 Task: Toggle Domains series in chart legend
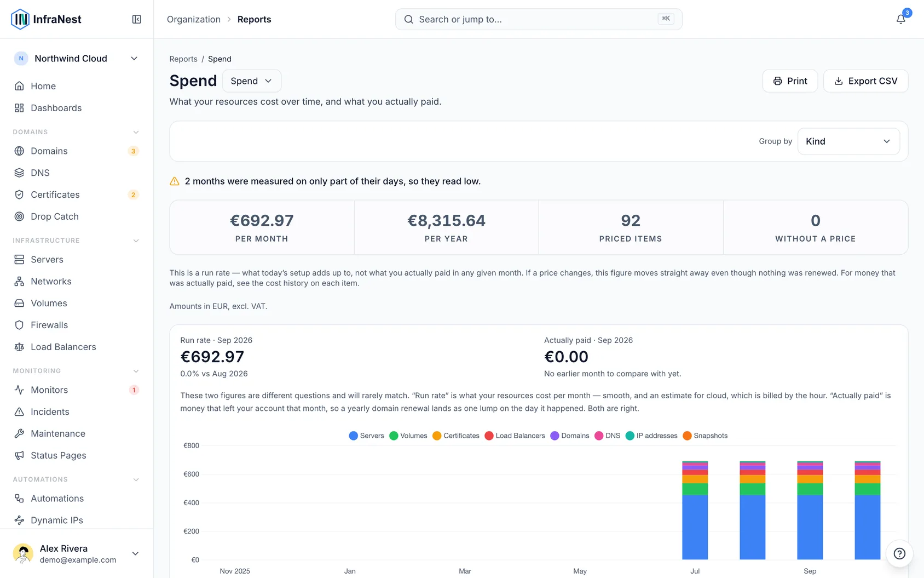(x=569, y=436)
